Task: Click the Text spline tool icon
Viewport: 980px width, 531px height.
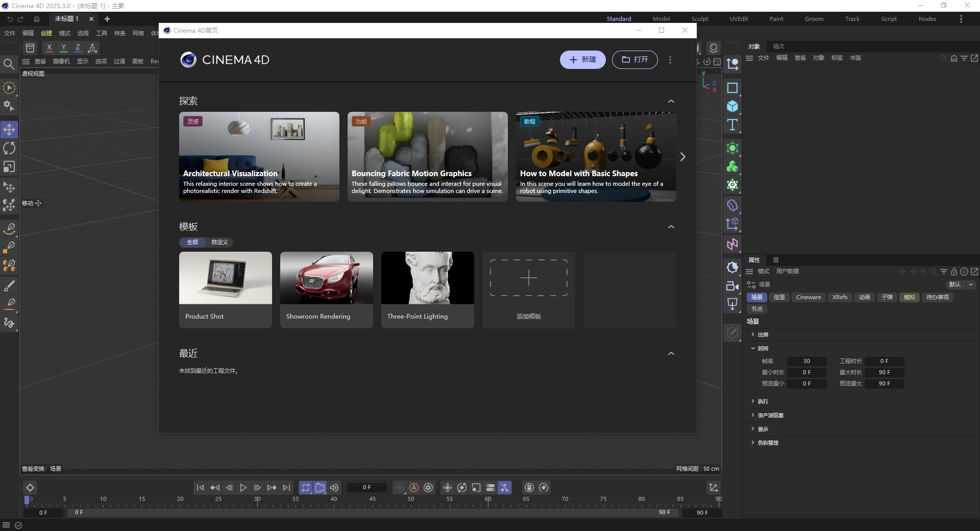Action: point(732,125)
